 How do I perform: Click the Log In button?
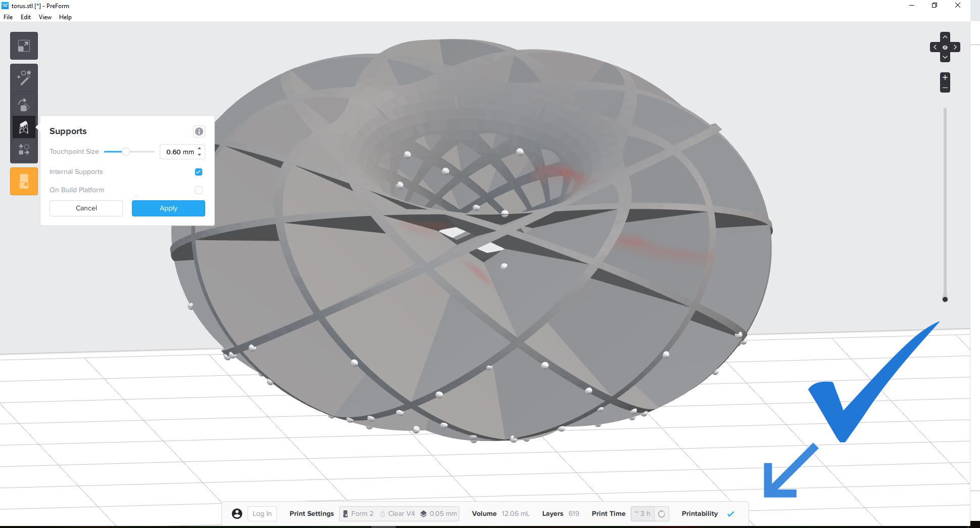point(262,514)
